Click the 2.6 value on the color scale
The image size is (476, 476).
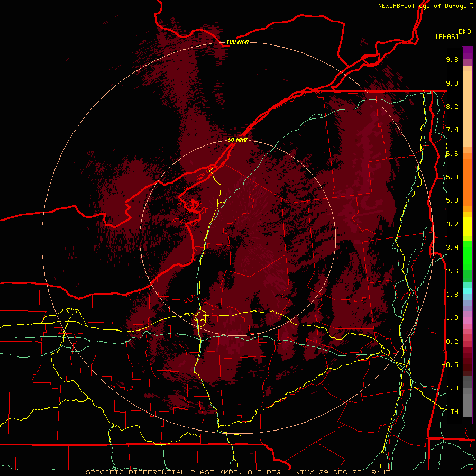(452, 271)
